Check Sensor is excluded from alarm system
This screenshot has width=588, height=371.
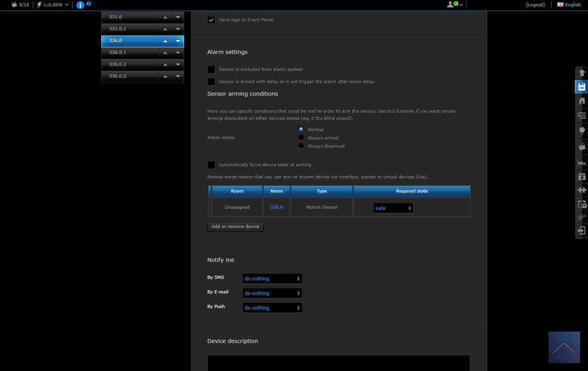pyautogui.click(x=211, y=70)
